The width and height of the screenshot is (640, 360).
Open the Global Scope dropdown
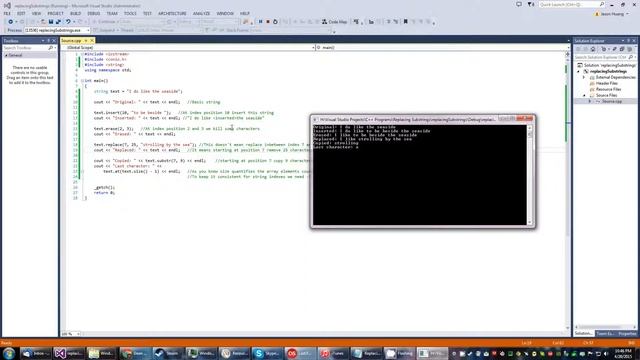pyautogui.click(x=188, y=48)
